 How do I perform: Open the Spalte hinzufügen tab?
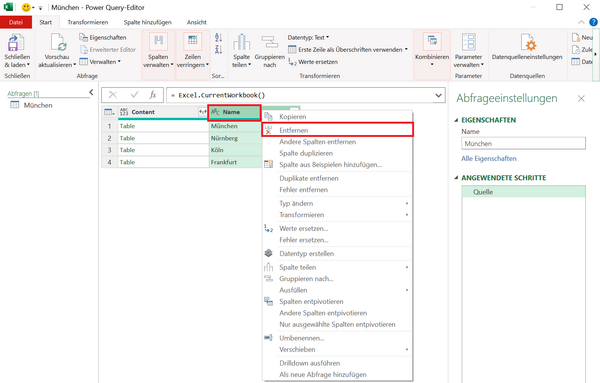click(x=147, y=22)
